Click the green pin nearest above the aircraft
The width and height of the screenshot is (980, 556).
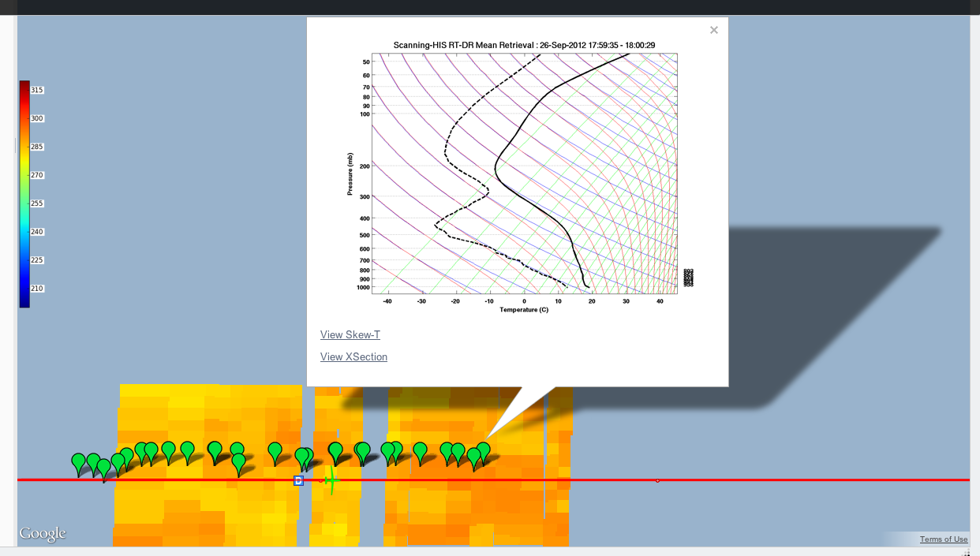coord(335,450)
